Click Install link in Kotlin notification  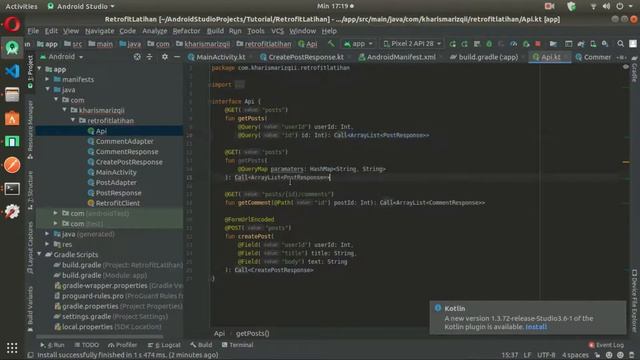[x=536, y=327]
